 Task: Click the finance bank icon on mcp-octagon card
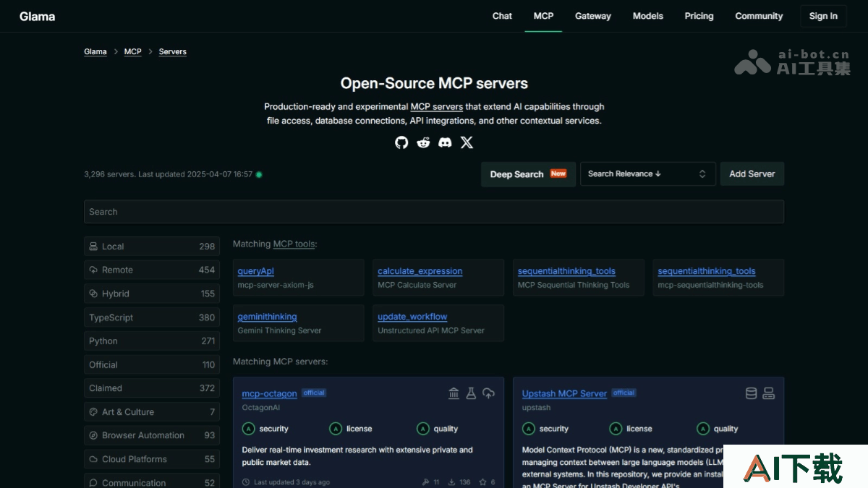click(454, 393)
